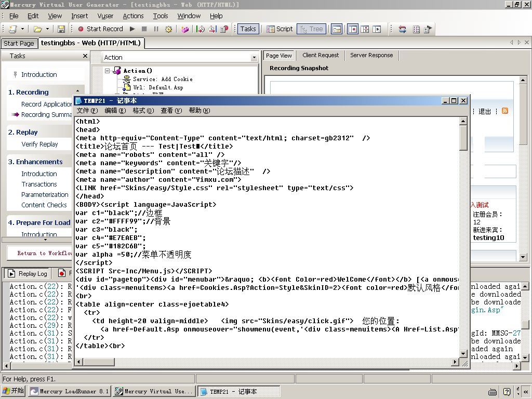Screen dimensions: 532x399
Task: Click the RSS feed icon in snapshot
Action: (505, 111)
